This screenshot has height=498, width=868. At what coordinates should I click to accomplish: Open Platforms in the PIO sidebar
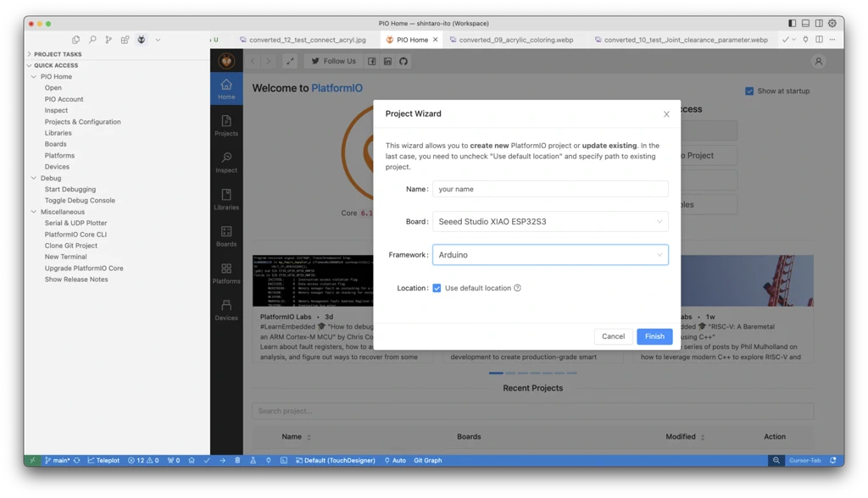226,274
